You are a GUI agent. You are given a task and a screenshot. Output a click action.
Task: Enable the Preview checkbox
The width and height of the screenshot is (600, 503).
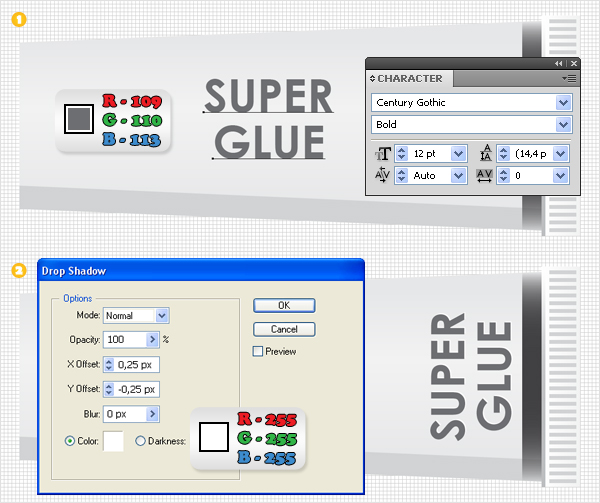258,351
